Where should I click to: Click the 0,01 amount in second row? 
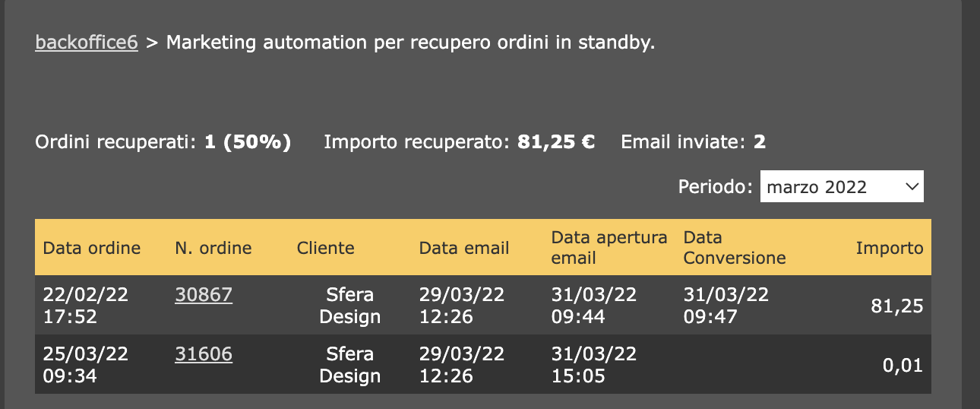[903, 366]
